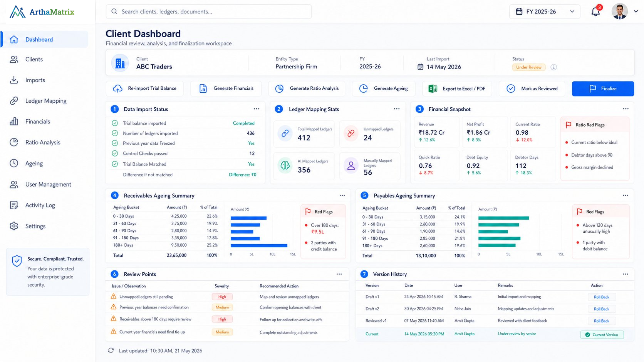The image size is (644, 362).
Task: Click the shield icon in security card
Action: pos(17,261)
